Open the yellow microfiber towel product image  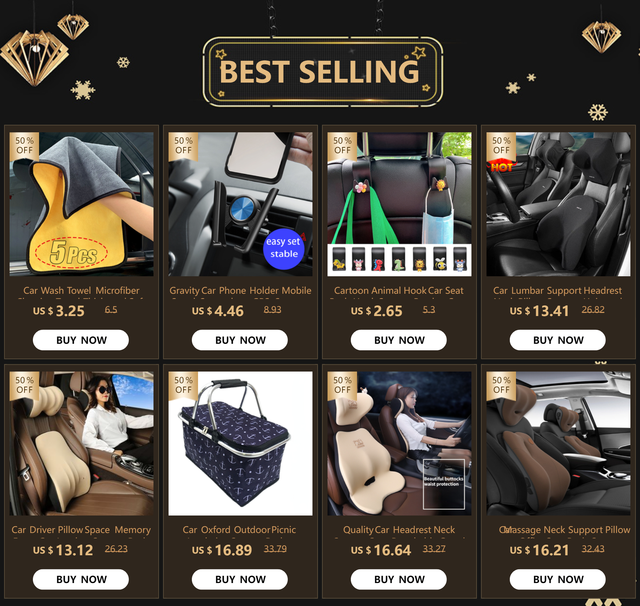click(x=82, y=204)
